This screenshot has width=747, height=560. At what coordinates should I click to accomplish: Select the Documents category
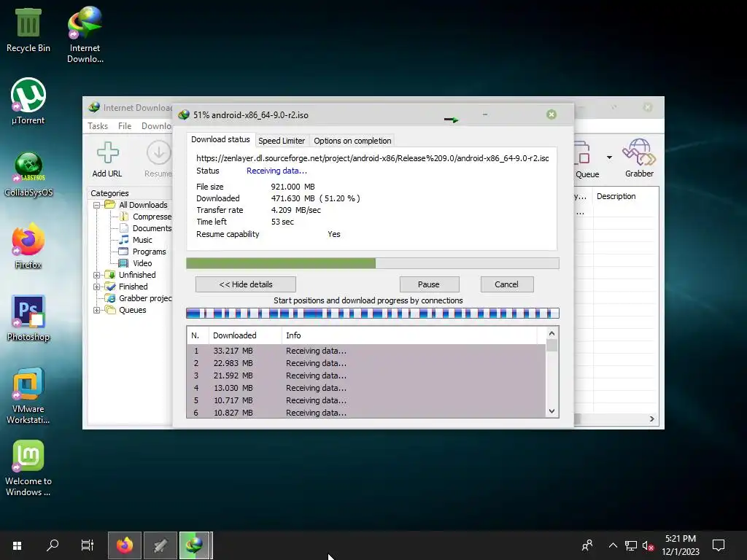click(x=146, y=228)
